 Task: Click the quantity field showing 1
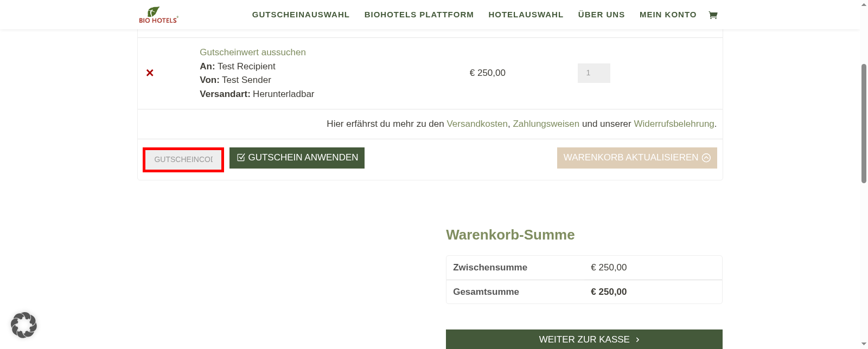tap(593, 73)
